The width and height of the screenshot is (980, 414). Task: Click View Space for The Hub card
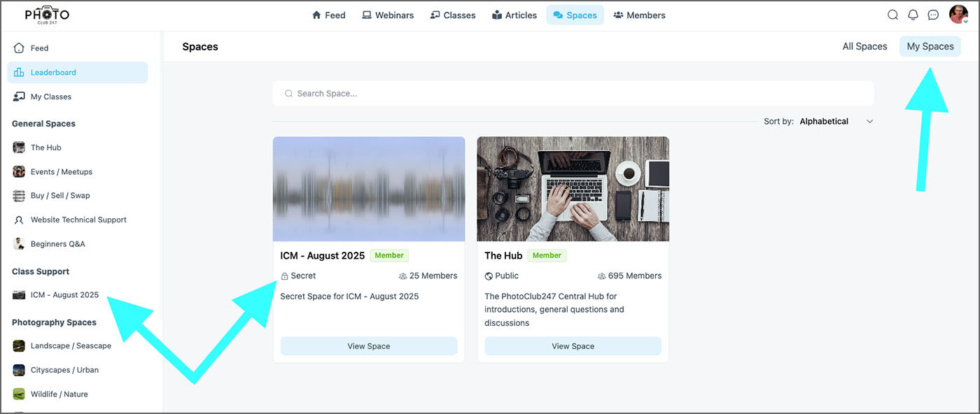pyautogui.click(x=573, y=346)
